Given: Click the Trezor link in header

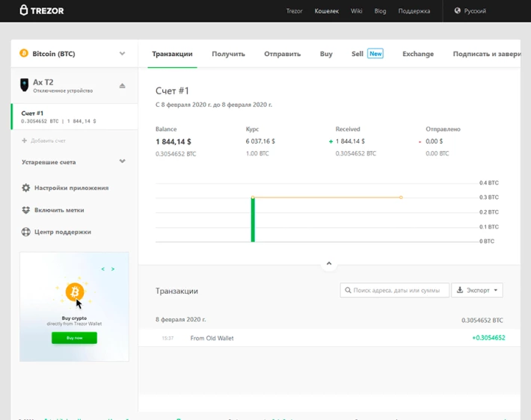Looking at the screenshot, I should coord(294,10).
